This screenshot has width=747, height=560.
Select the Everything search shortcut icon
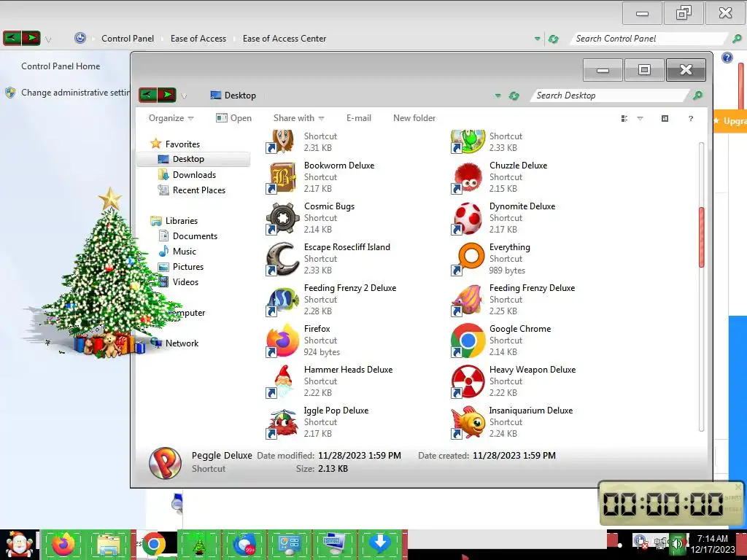point(468,259)
